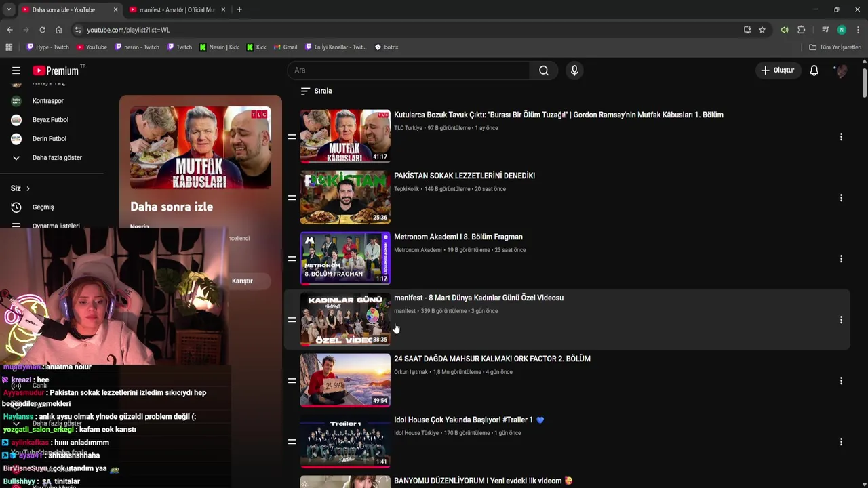Screen dimensions: 868x488
Task: Grab reorder handle of ORK FACTOR video
Action: (x=292, y=381)
